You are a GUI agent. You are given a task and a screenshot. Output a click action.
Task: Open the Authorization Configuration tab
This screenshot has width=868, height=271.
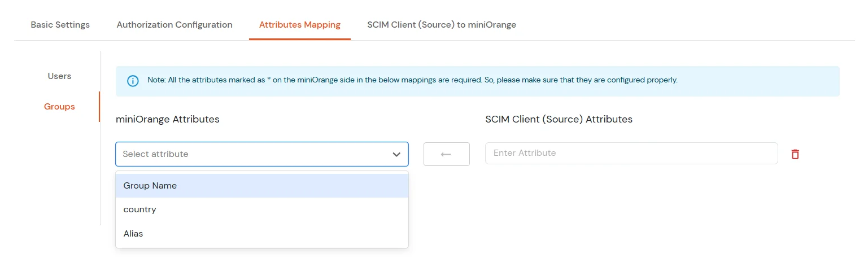click(175, 25)
